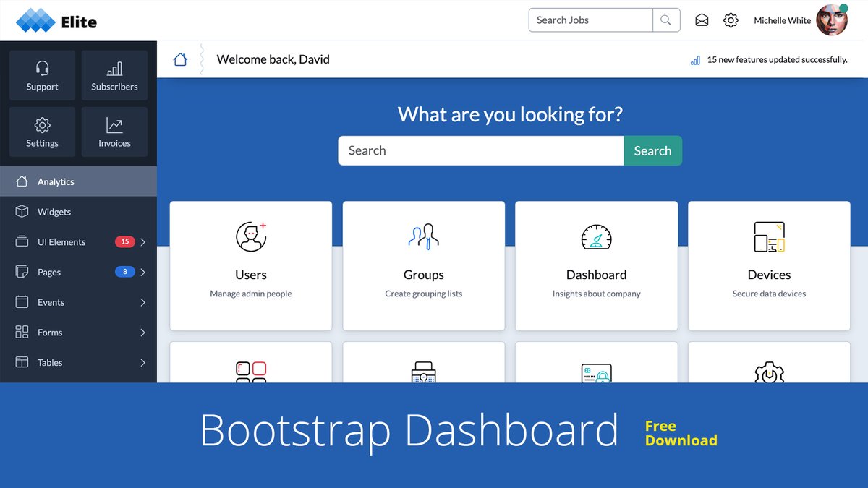868x488 pixels.
Task: Open the Subscribers bar chart tile
Action: click(114, 75)
